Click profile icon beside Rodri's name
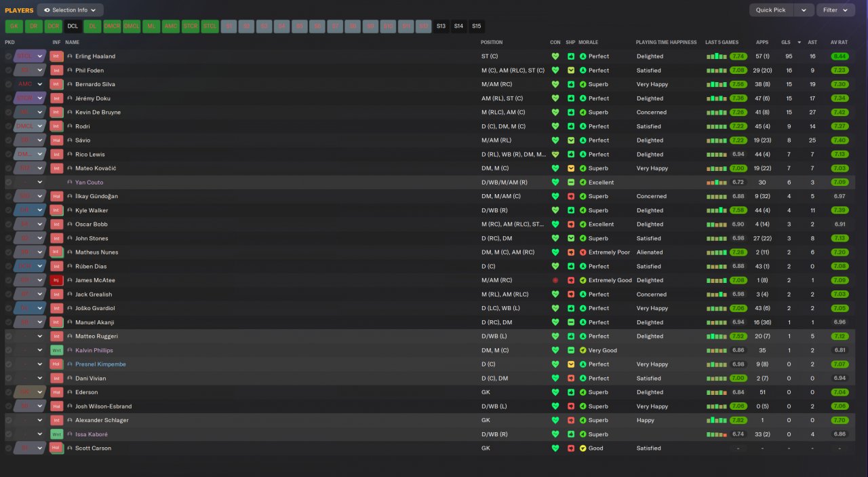This screenshot has width=868, height=477. tap(70, 126)
